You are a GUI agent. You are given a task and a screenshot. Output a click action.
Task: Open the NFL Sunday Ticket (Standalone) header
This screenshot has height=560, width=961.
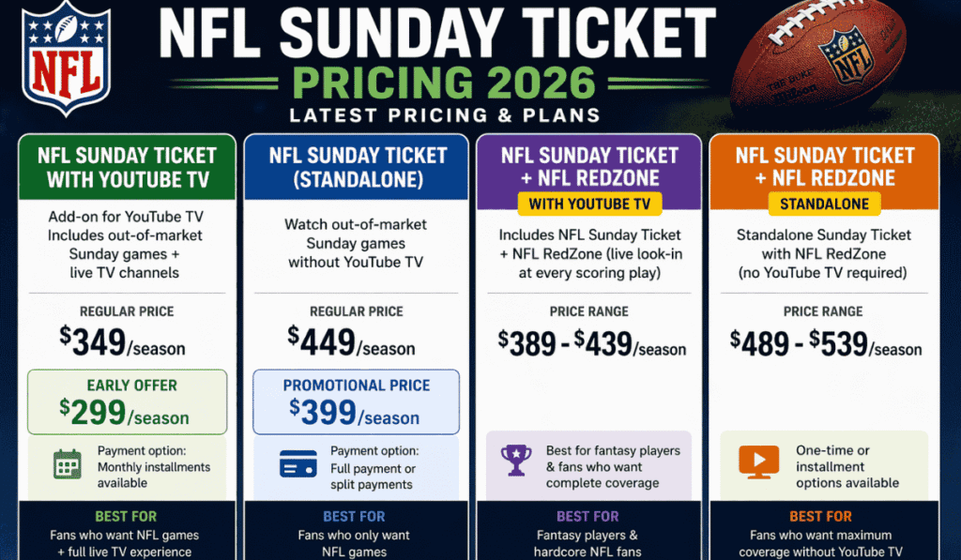(x=356, y=167)
